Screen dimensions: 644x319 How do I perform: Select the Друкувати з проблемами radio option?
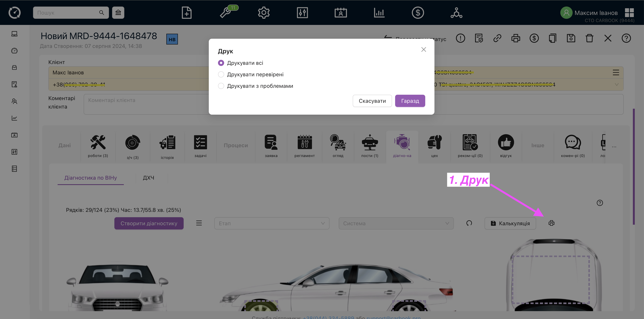pyautogui.click(x=221, y=86)
